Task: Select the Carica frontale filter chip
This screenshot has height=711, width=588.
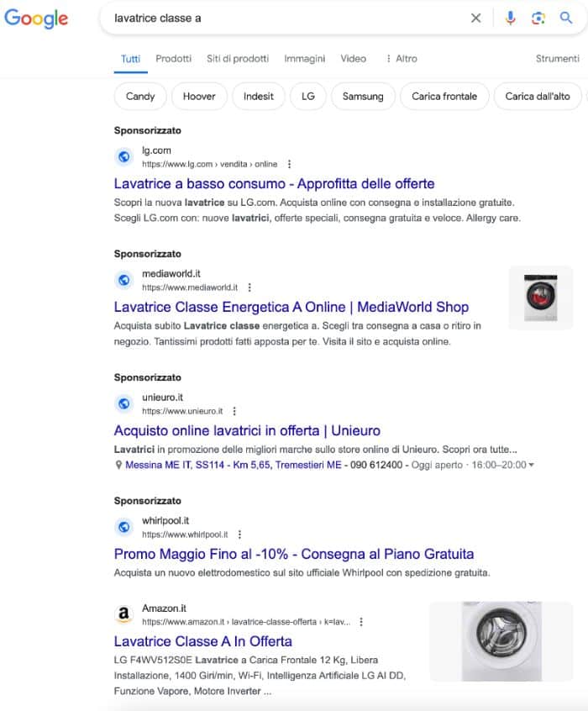Action: tap(444, 96)
